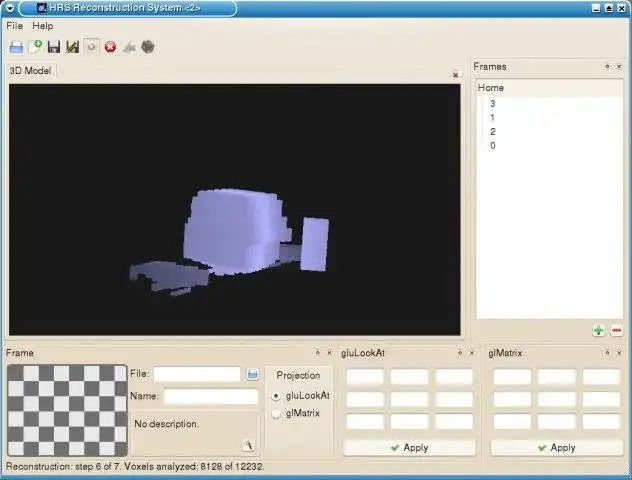Click the floppy disk save icon

(54, 47)
